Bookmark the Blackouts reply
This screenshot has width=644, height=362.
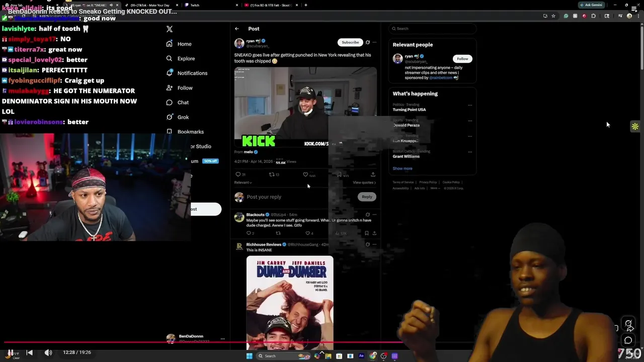[x=366, y=233]
